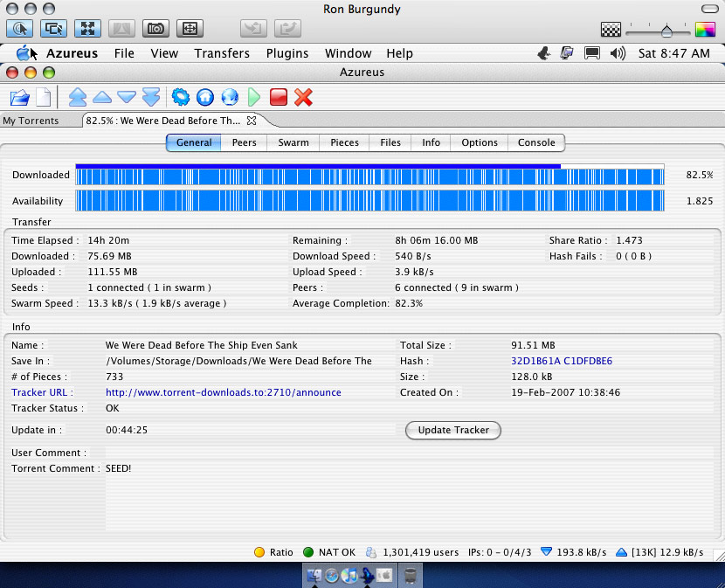Start the torrent with the green play icon
This screenshot has height=588, width=725.
(254, 98)
